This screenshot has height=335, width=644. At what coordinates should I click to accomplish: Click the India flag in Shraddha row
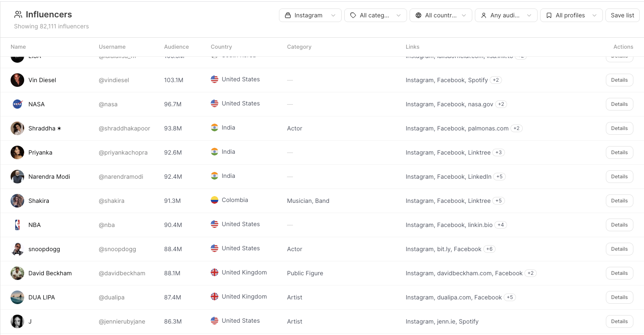point(215,127)
